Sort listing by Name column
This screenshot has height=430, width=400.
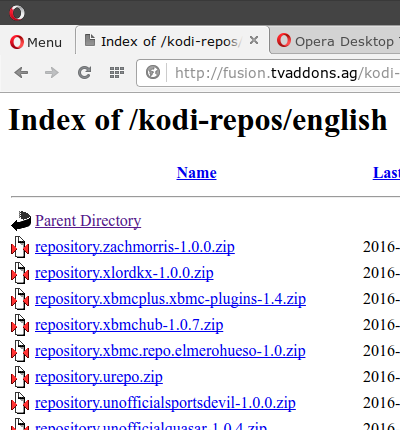point(197,173)
